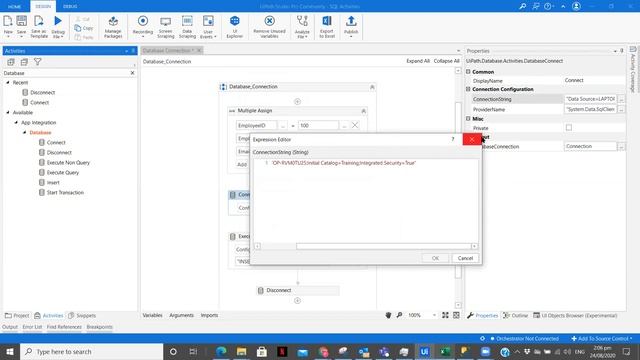Collapse the Multiple Assign activity
The width and height of the screenshot is (640, 360).
[363, 111]
